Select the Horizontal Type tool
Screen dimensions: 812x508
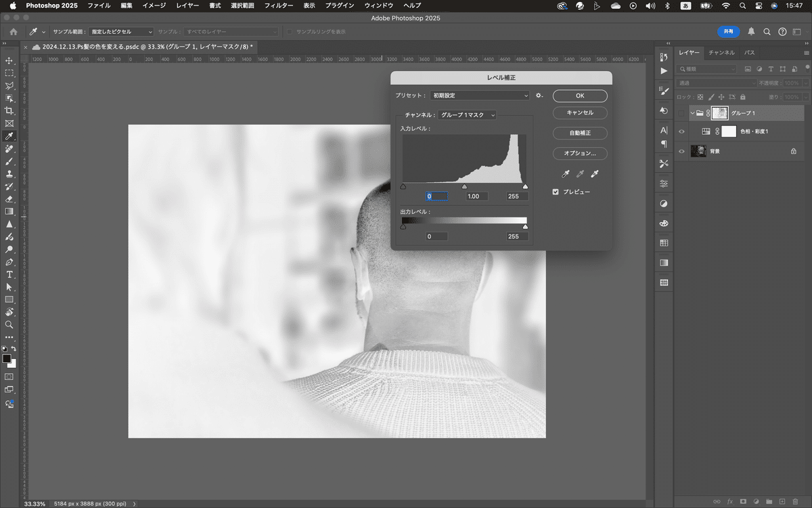click(9, 274)
